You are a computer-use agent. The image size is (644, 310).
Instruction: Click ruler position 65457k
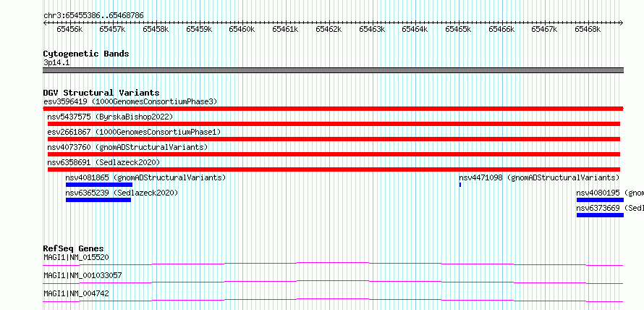113,29
